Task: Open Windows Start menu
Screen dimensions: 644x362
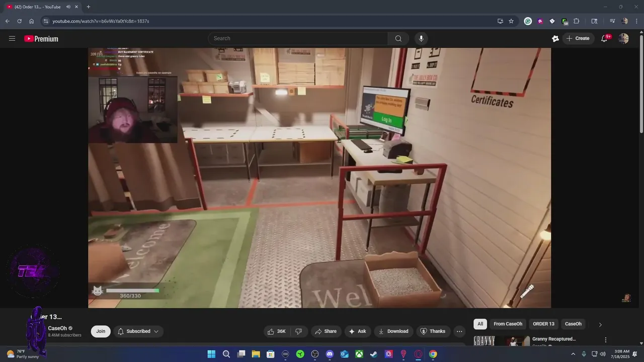Action: pos(211,354)
